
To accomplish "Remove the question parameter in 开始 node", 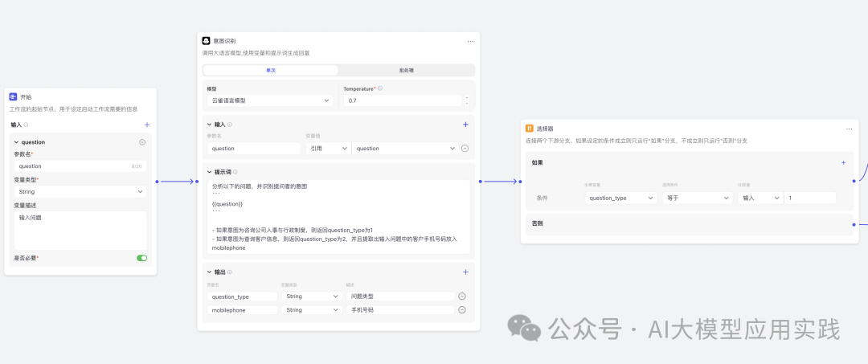I will click(x=142, y=142).
